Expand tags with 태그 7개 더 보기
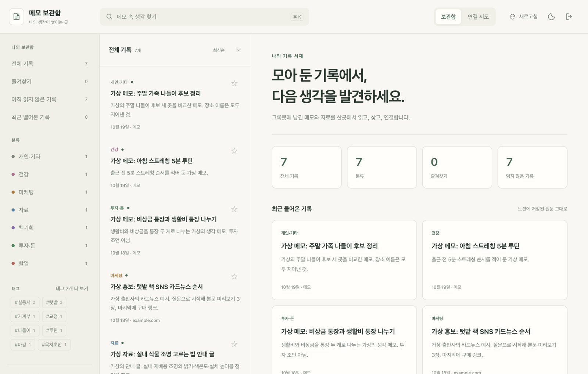588x374 pixels. coord(72,289)
